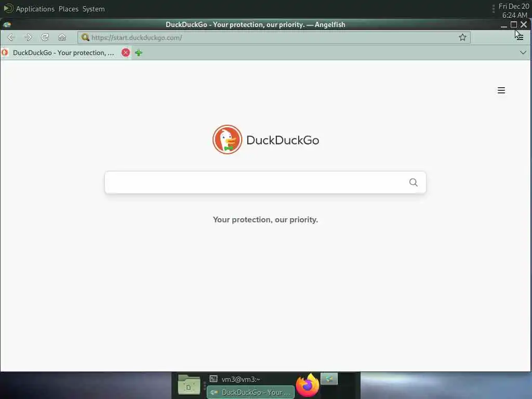
Task: Open the Applications menu
Action: click(x=35, y=9)
